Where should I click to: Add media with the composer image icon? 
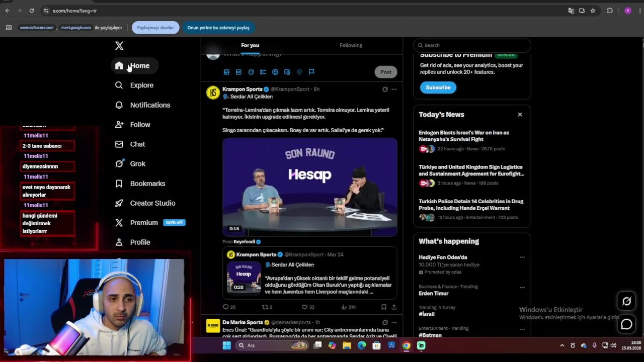[226, 72]
